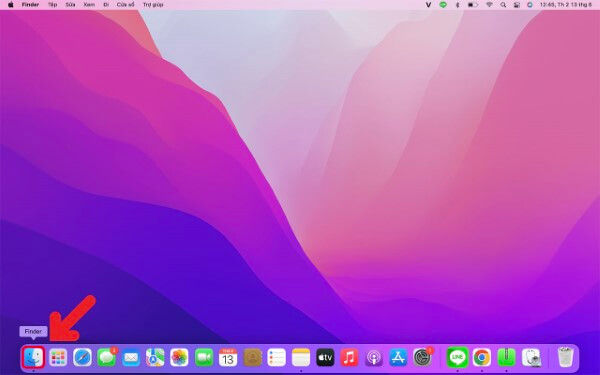Viewport: 600px width, 375px height.
Task: Launch the Music app from Dock
Action: pos(349,358)
